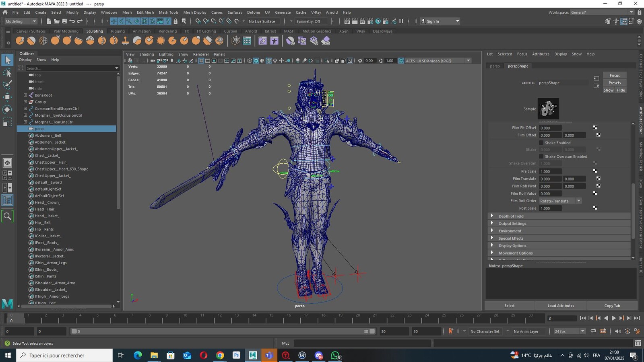Open the search magnifier in left sidebar
Screen dimensions: 644x362
(7, 216)
